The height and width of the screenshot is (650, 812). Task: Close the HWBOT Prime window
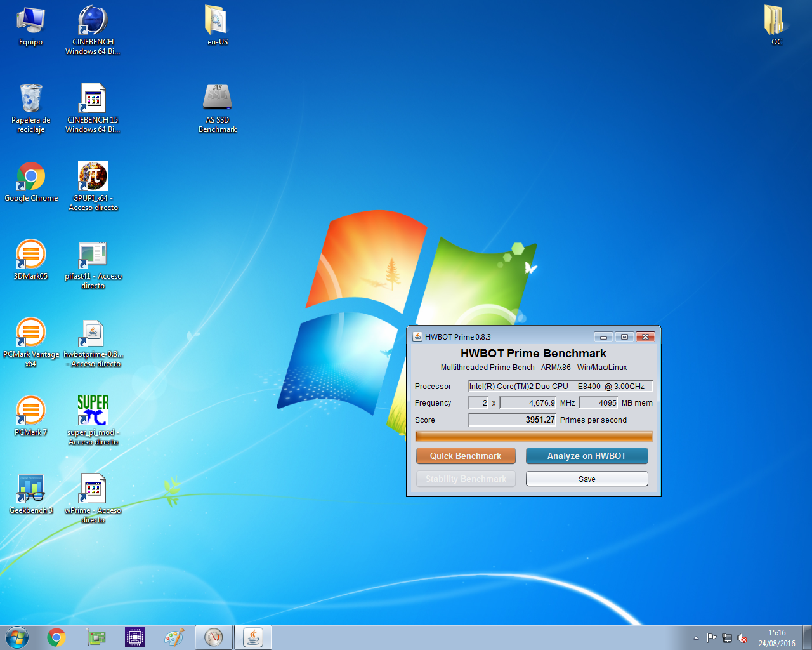pos(645,336)
